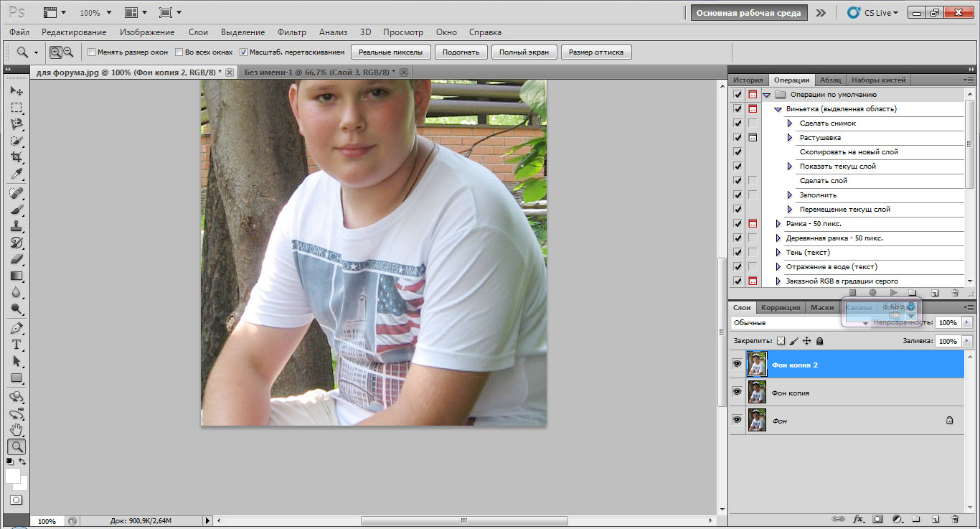The height and width of the screenshot is (529, 980).
Task: Click the Pen tool icon
Action: point(17,328)
